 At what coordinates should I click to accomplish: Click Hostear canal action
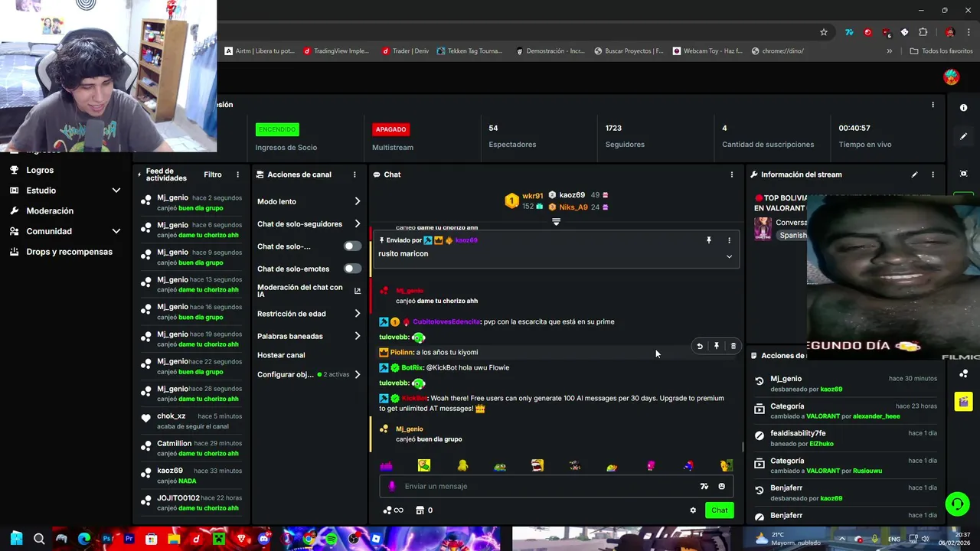(x=281, y=355)
